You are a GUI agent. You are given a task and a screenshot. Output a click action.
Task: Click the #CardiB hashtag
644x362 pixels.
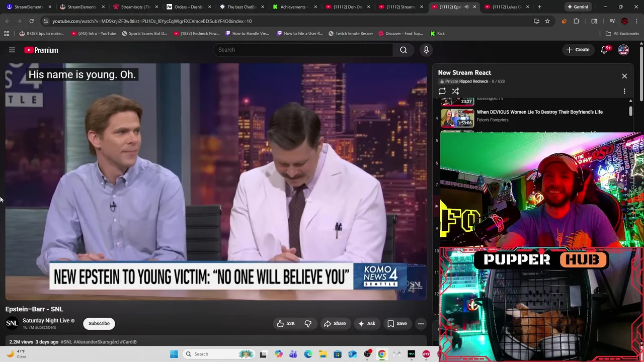click(x=128, y=342)
